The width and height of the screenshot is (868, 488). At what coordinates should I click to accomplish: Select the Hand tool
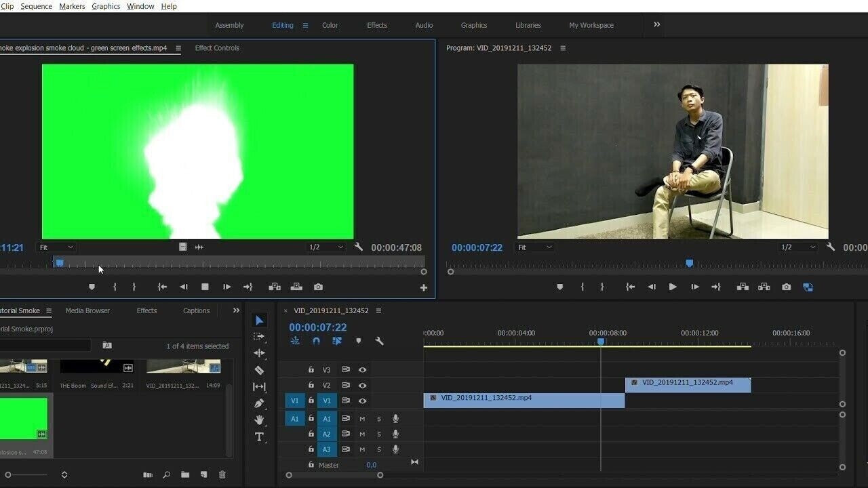(x=259, y=420)
